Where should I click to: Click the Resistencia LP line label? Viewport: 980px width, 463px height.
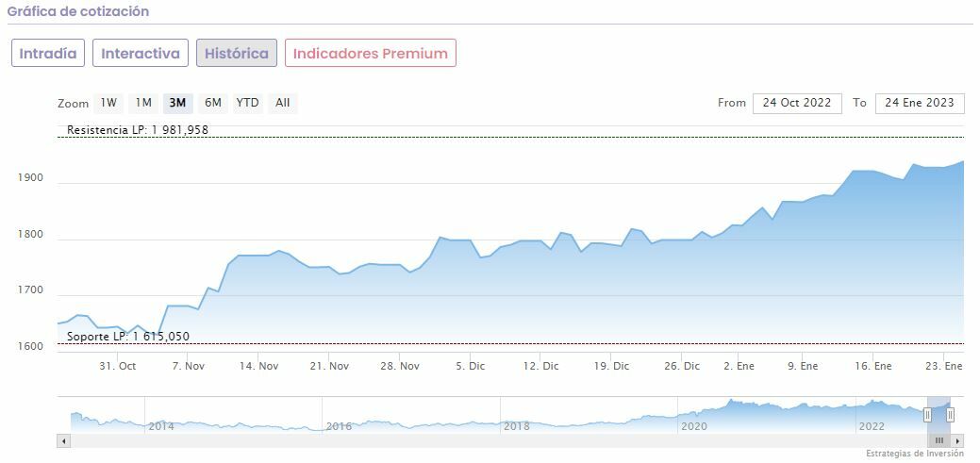tap(138, 130)
